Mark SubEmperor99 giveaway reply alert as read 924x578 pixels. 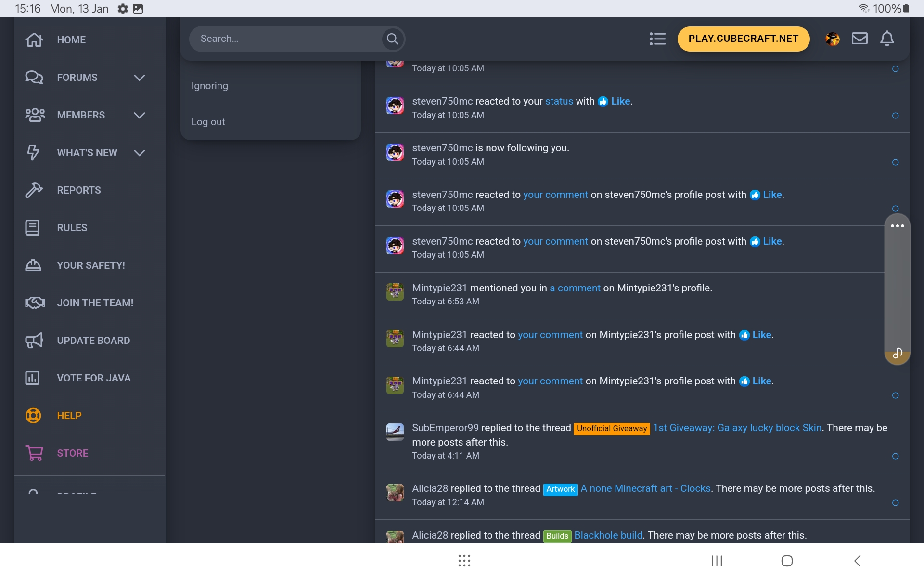point(896,456)
